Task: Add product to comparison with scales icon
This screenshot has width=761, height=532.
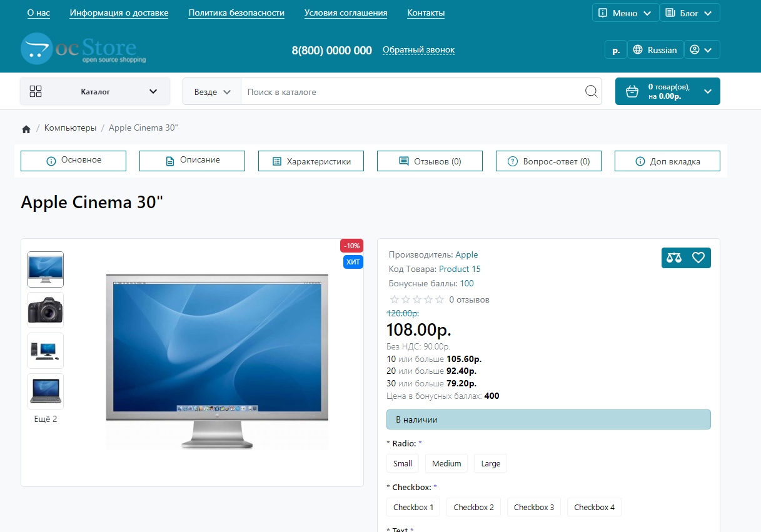Action: pos(674,258)
